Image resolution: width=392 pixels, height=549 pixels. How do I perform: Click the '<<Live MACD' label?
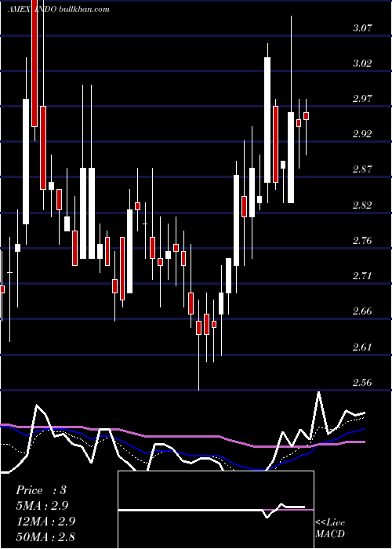pos(330,528)
